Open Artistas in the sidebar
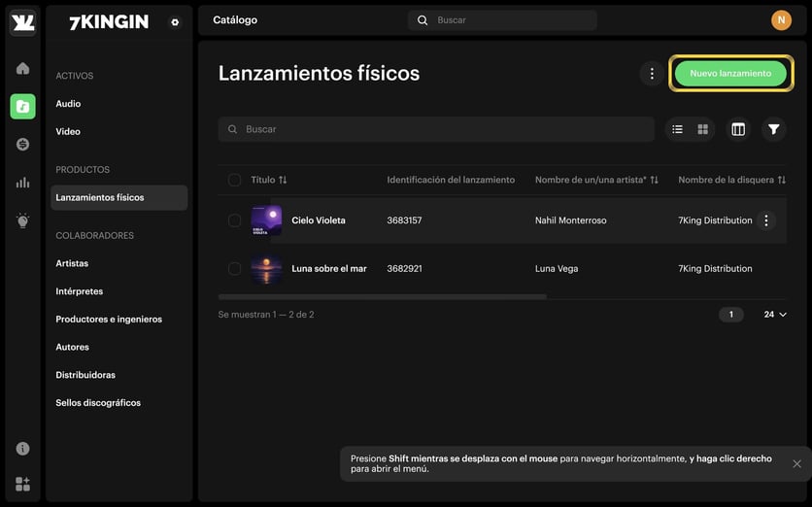This screenshot has width=812, height=507. [72, 263]
